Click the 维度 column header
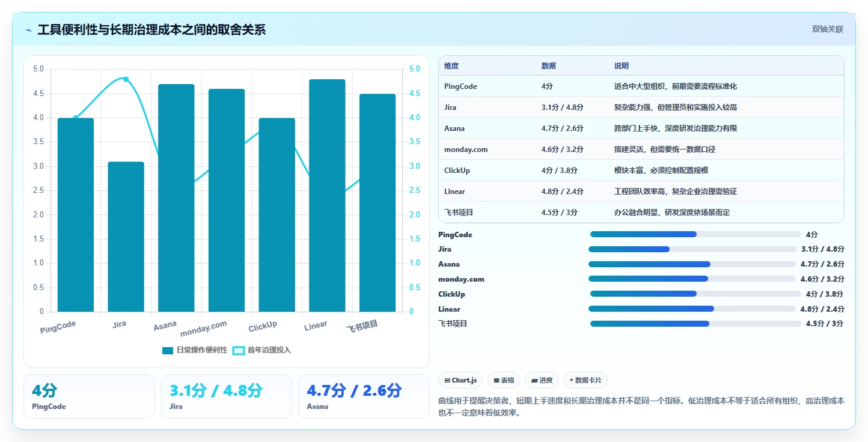The width and height of the screenshot is (868, 442). (451, 66)
